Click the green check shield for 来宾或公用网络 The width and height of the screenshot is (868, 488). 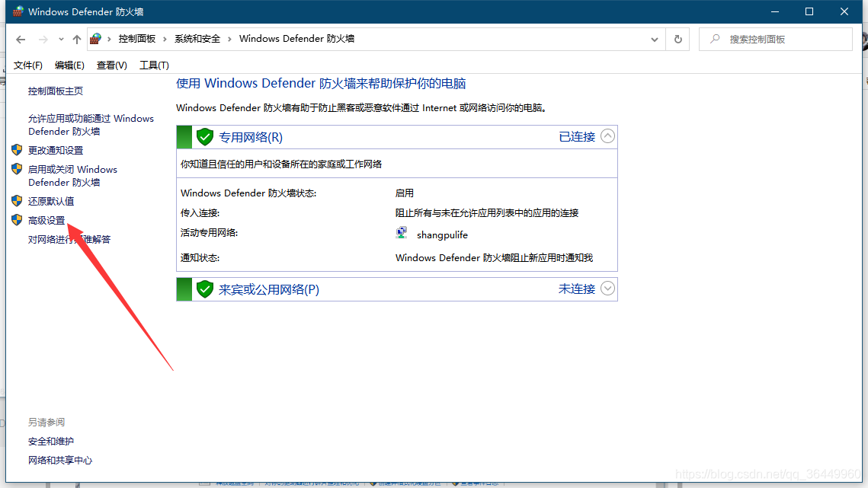point(205,289)
